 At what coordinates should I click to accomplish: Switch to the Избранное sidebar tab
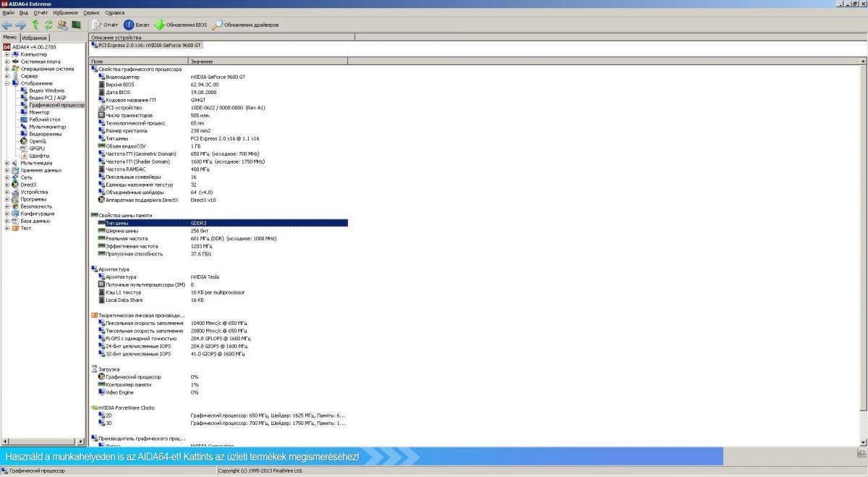coord(34,38)
